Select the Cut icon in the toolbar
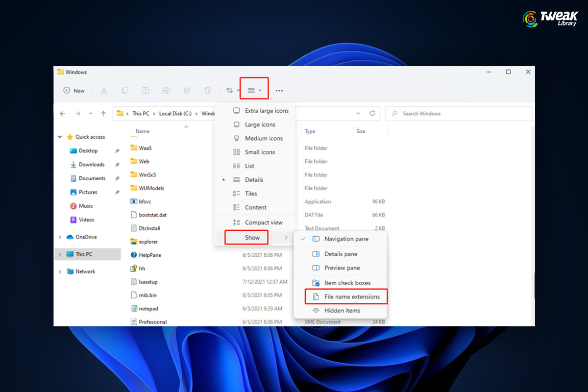Viewport: 588px width, 392px height. (104, 90)
